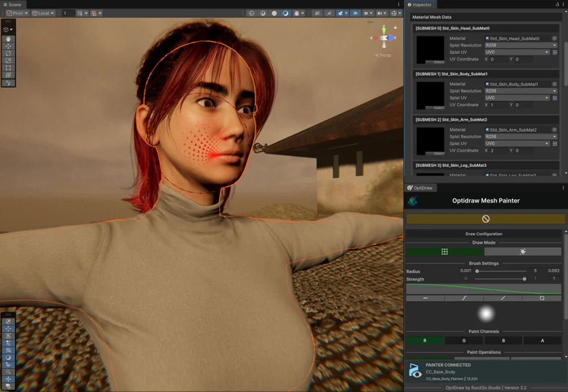The image size is (568, 392).
Task: Open Splat Resolution dropdown for SUBMESH 0
Action: pyautogui.click(x=521, y=45)
